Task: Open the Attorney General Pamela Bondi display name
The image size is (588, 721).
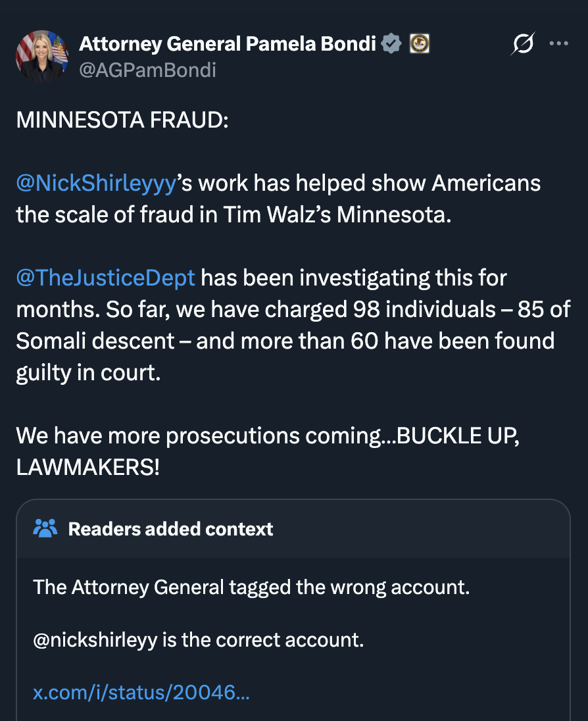Action: pos(228,44)
